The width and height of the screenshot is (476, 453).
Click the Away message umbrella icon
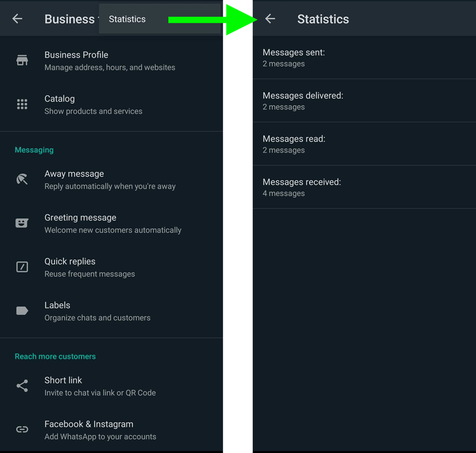pyautogui.click(x=22, y=179)
